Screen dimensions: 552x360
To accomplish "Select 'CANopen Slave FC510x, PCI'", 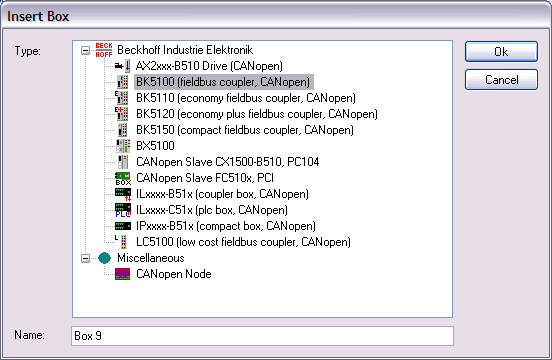I will (205, 178).
